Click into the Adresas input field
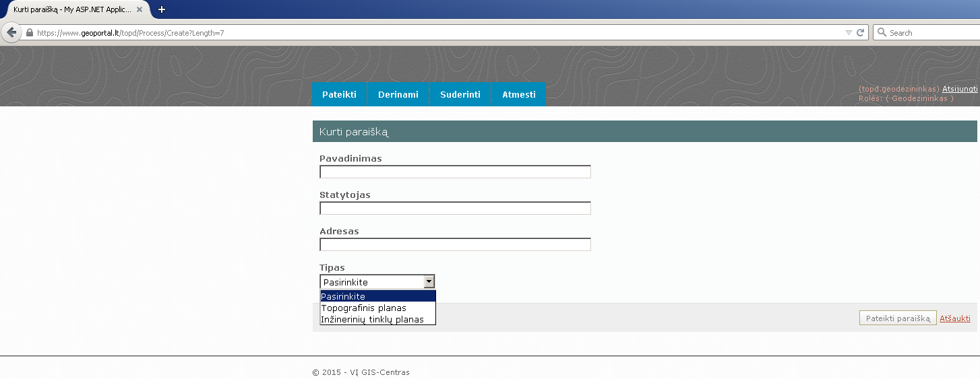The width and height of the screenshot is (980, 379). [x=455, y=244]
